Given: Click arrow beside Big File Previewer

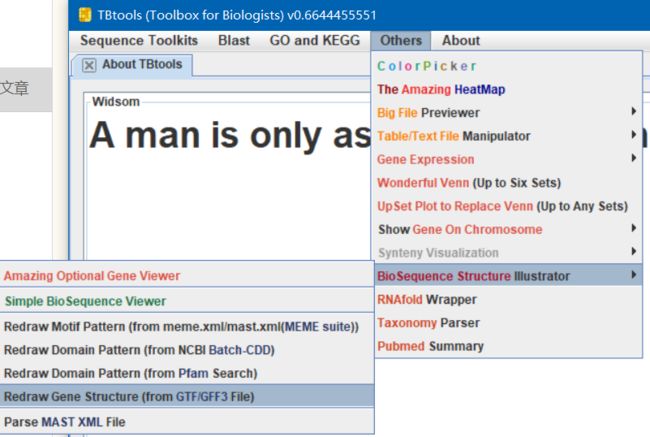Looking at the screenshot, I should (x=633, y=111).
